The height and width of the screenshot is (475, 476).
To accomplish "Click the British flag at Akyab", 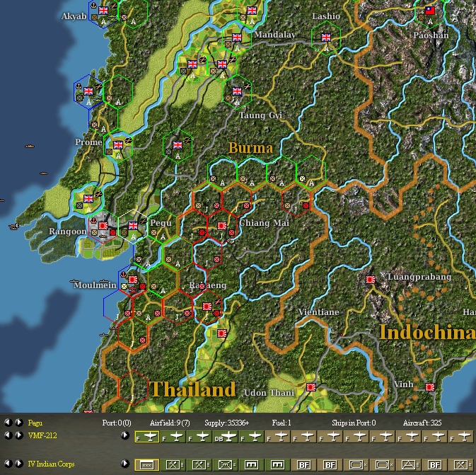I will pyautogui.click(x=103, y=11).
